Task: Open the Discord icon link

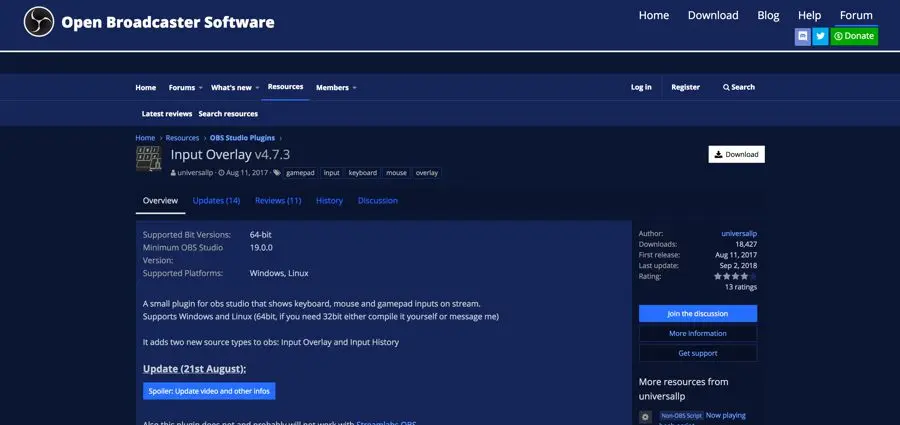Action: point(802,36)
